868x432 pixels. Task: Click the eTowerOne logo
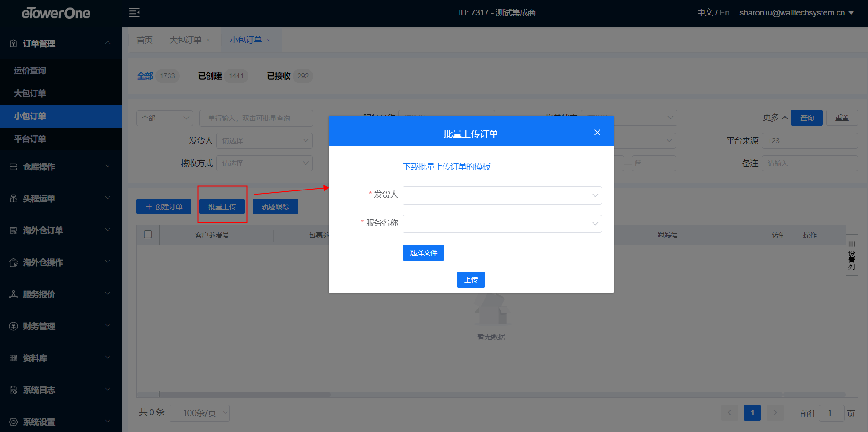click(x=56, y=13)
